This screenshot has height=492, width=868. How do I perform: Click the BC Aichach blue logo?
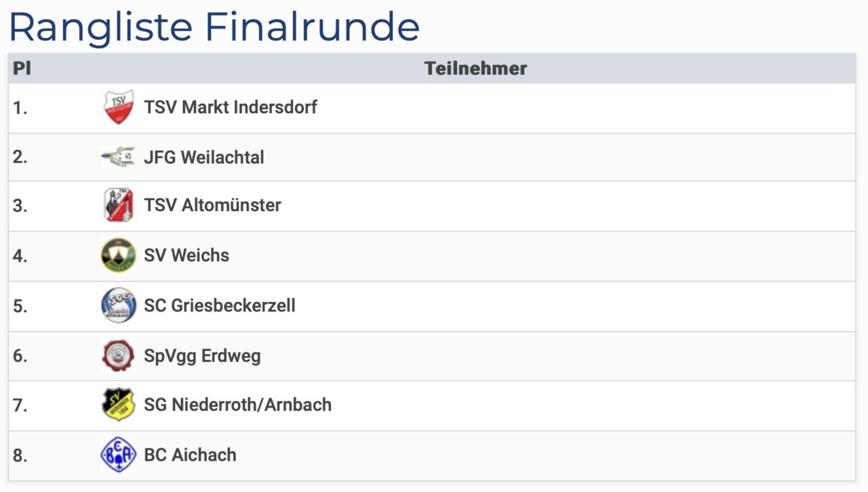118,455
